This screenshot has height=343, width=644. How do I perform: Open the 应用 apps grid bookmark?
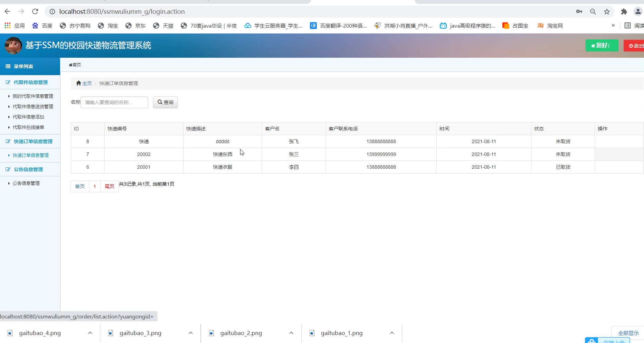pos(15,26)
